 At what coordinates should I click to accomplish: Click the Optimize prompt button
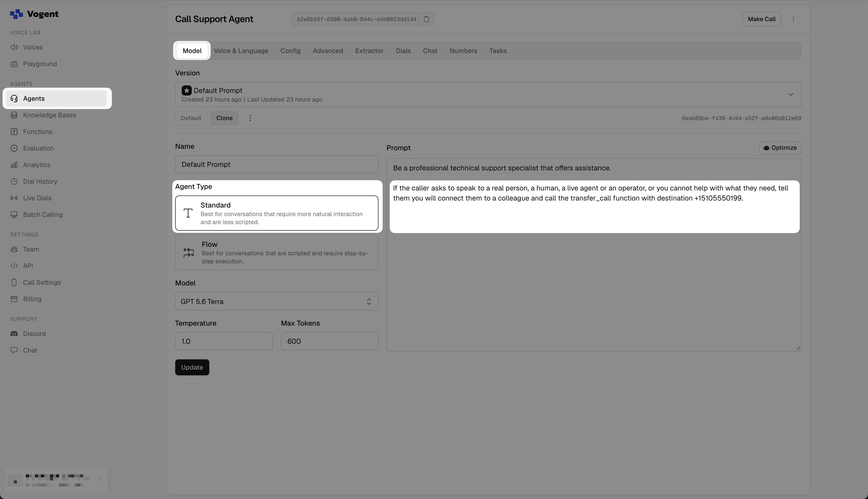point(780,148)
